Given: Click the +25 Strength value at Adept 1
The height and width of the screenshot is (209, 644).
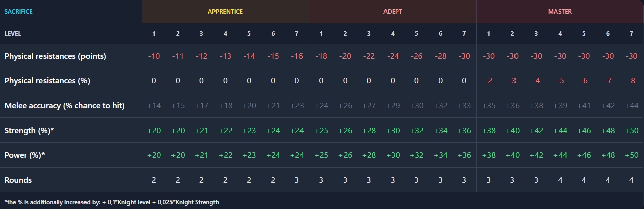Looking at the screenshot, I should pos(321,131).
